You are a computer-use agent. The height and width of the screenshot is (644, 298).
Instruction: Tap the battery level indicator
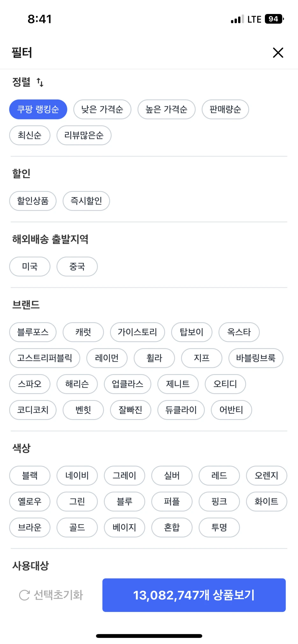point(274,19)
